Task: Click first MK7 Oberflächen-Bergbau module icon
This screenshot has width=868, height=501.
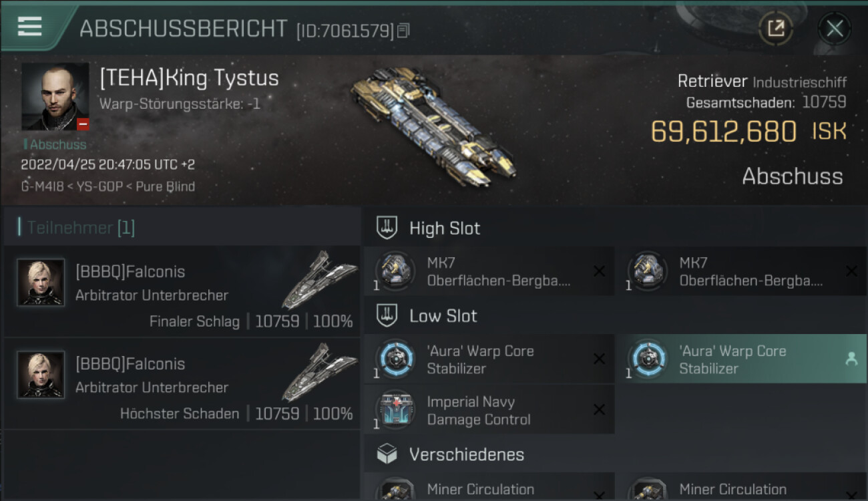Action: [x=395, y=271]
